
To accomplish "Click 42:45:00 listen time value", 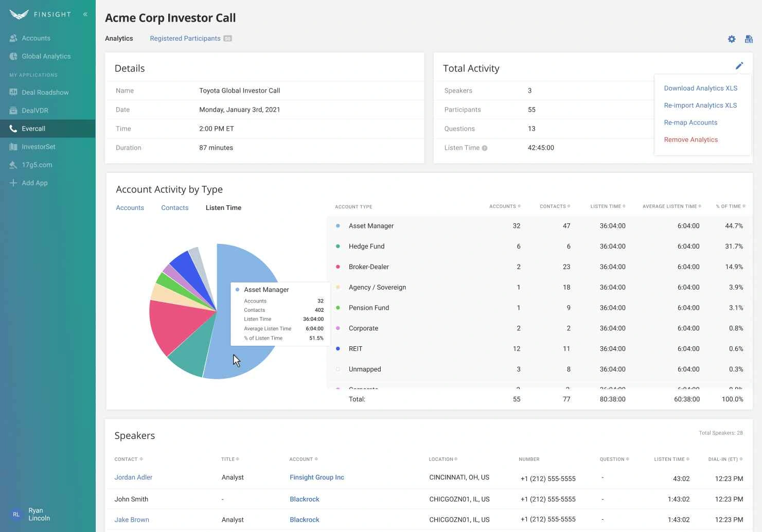I will pos(541,148).
